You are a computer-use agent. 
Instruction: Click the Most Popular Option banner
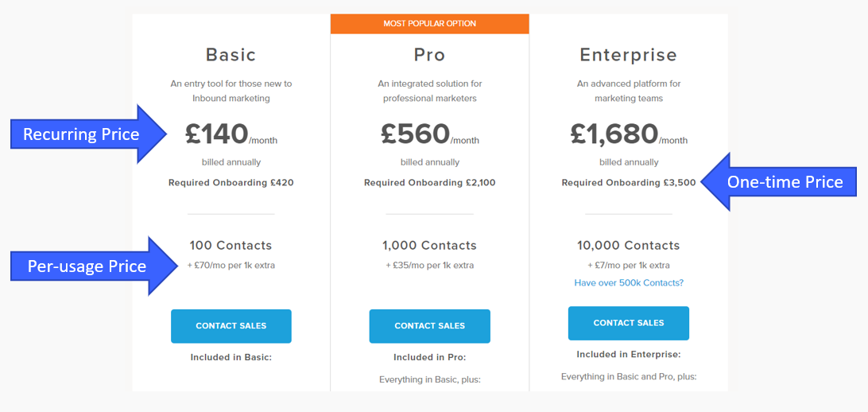click(429, 24)
